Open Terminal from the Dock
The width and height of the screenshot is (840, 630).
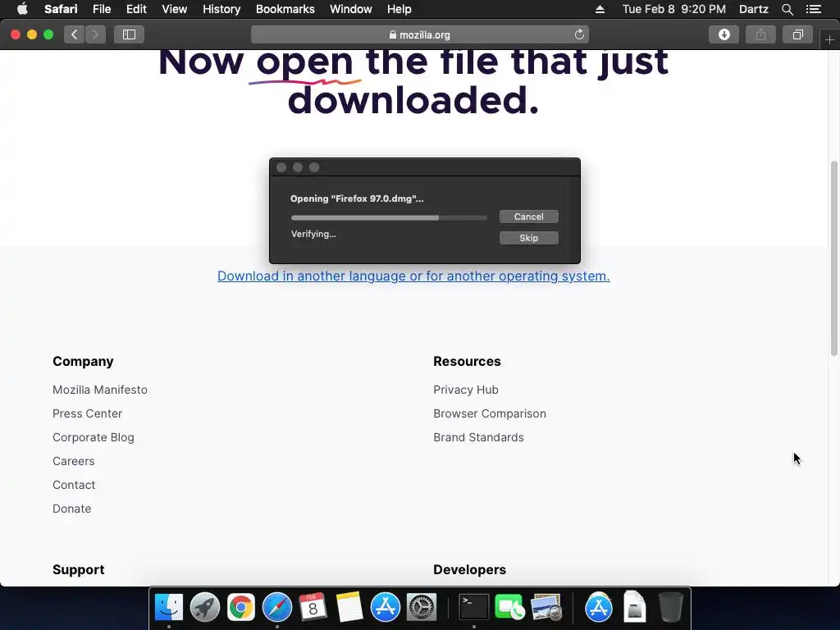(x=473, y=608)
